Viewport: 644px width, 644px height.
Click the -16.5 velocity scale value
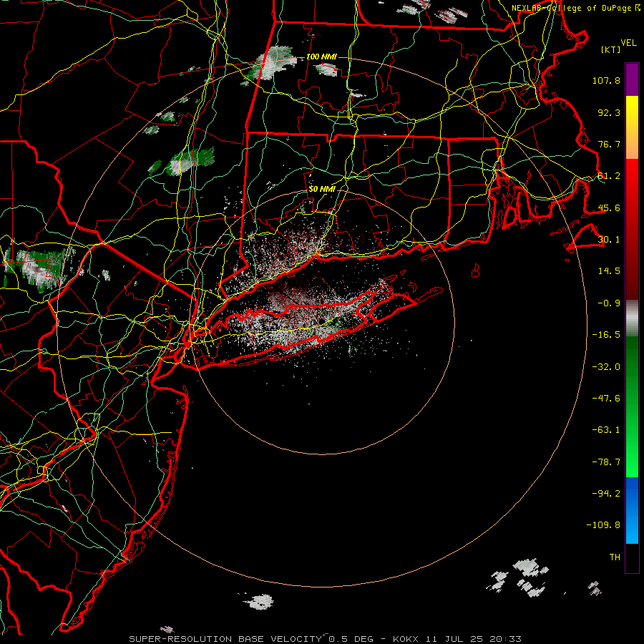(606, 335)
